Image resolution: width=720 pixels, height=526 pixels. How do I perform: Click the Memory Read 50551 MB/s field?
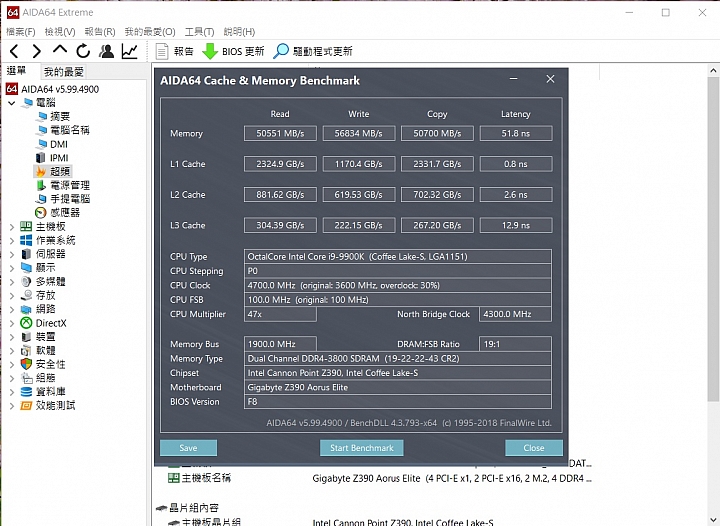tap(280, 134)
